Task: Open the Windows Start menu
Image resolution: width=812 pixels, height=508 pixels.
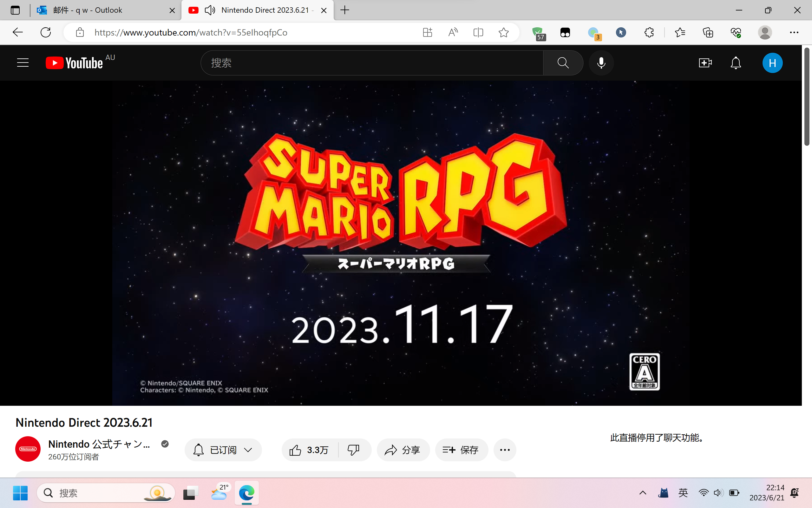Action: pyautogui.click(x=20, y=493)
